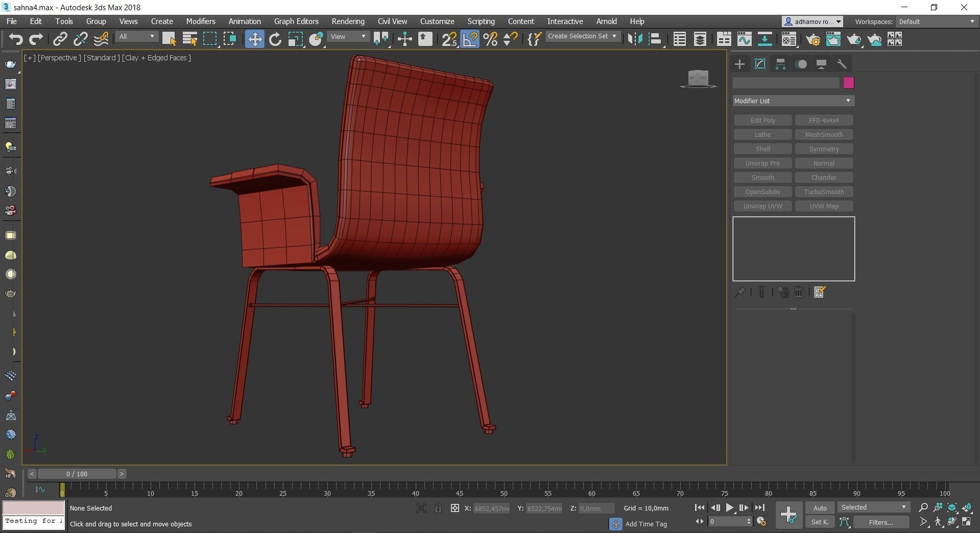Toggle Set Key mode button
980x533 pixels.
click(820, 522)
